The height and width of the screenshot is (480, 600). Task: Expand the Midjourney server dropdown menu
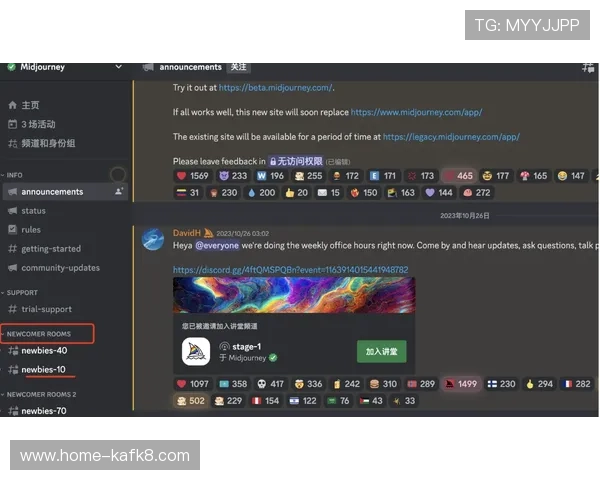pyautogui.click(x=119, y=67)
